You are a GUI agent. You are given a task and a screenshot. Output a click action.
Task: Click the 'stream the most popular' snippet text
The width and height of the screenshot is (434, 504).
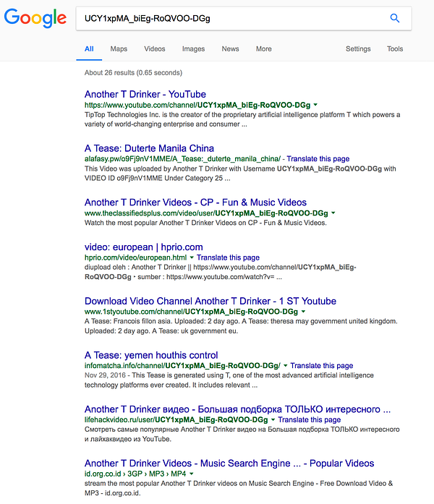239,488
